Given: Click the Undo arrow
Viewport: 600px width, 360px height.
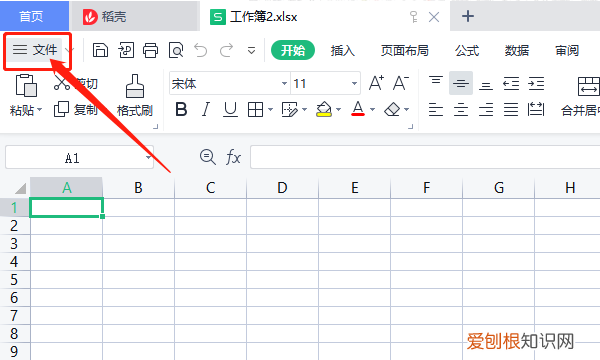Looking at the screenshot, I should tap(201, 50).
